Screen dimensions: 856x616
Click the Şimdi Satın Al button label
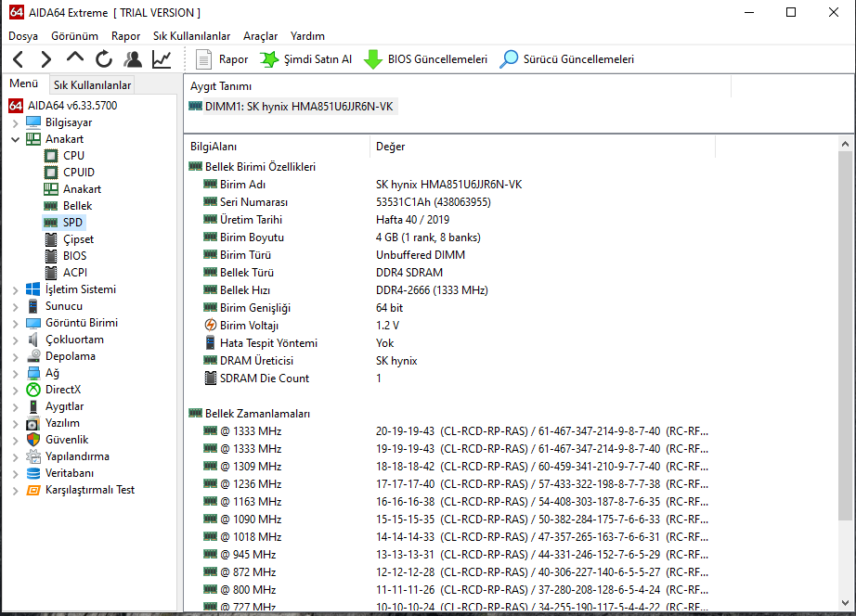[x=318, y=59]
